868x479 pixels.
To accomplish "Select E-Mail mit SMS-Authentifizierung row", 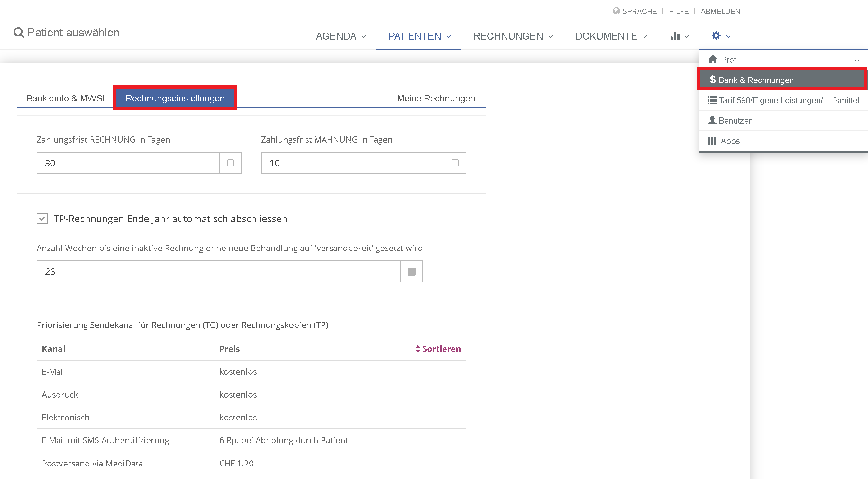I will (x=251, y=441).
